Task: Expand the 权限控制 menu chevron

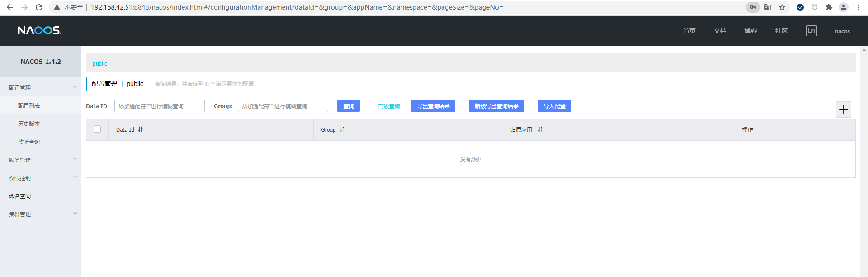Action: click(x=75, y=177)
